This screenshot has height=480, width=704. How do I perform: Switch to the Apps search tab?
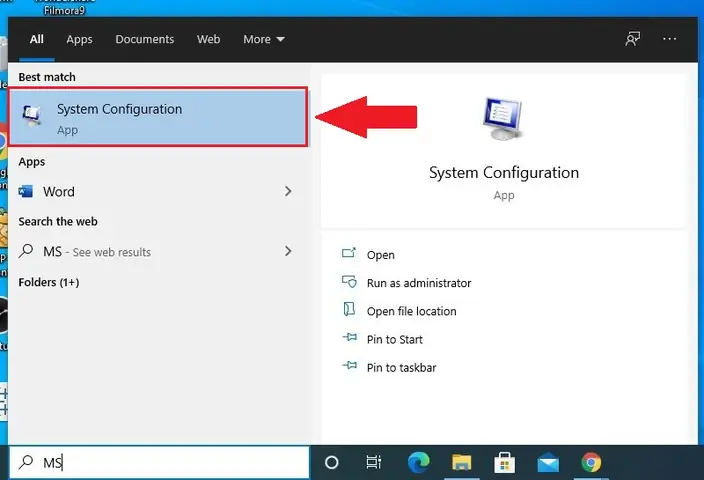pos(79,40)
